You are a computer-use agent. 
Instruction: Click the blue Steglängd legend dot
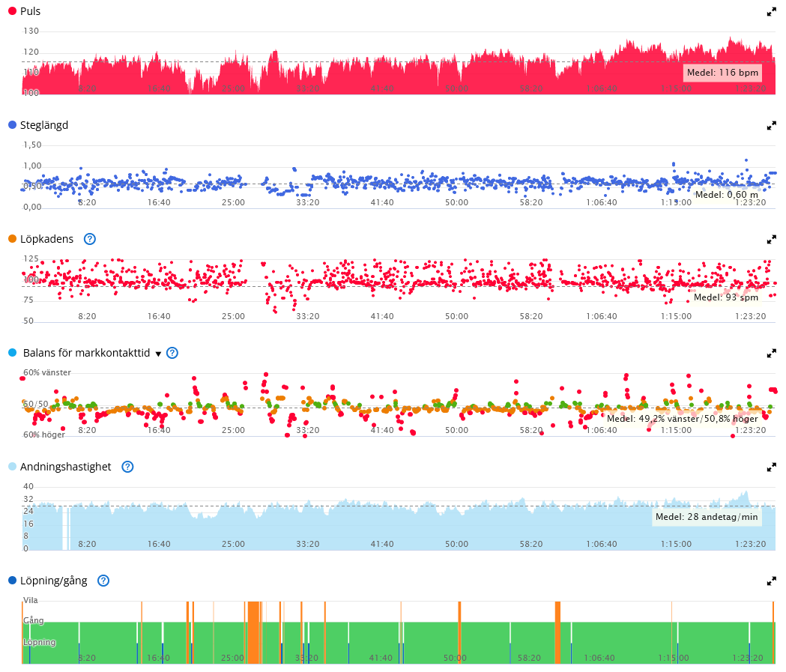tap(13, 125)
